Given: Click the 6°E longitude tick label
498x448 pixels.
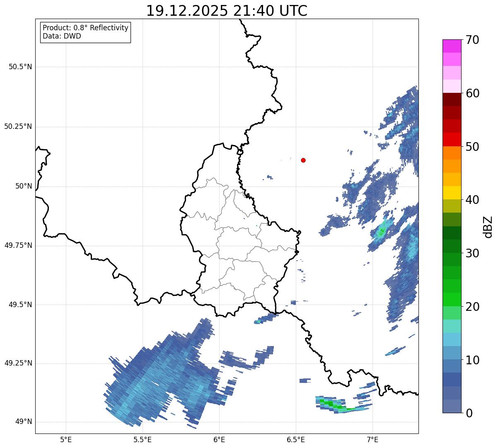Looking at the screenshot, I should click(219, 439).
